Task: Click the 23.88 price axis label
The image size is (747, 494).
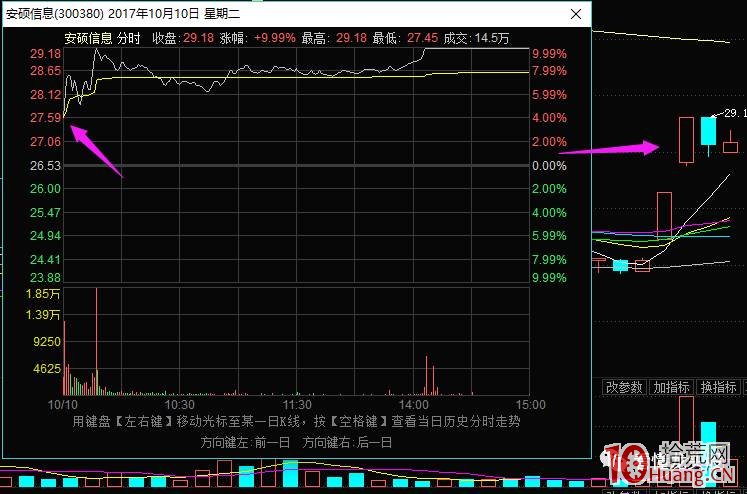Action: click(46, 277)
